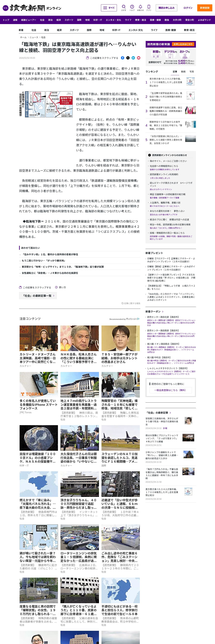Screen dimensions: 215x644
Task: Switch ranking to 動画 tab
Action: (x=184, y=72)
